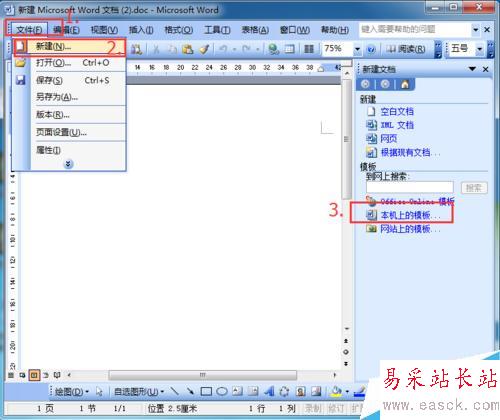Image resolution: width=500 pixels, height=420 pixels.
Task: Click the online template search input box
Action: coord(410,187)
